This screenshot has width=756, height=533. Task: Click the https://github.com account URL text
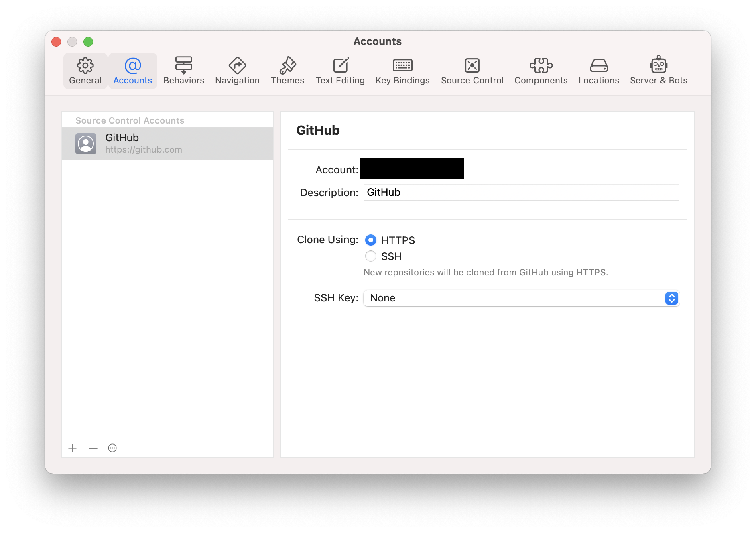(x=144, y=150)
